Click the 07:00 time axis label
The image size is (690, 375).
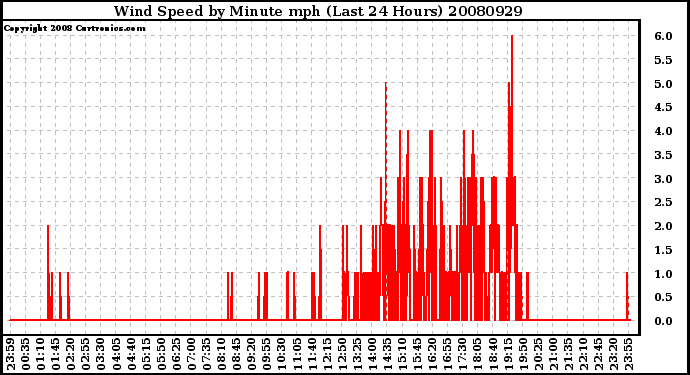191,354
